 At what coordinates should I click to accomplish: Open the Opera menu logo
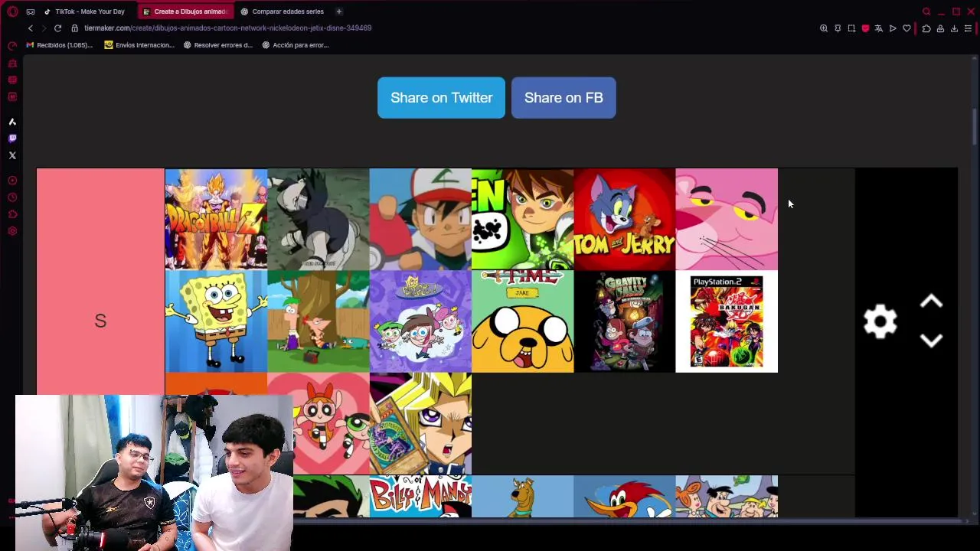click(x=12, y=11)
